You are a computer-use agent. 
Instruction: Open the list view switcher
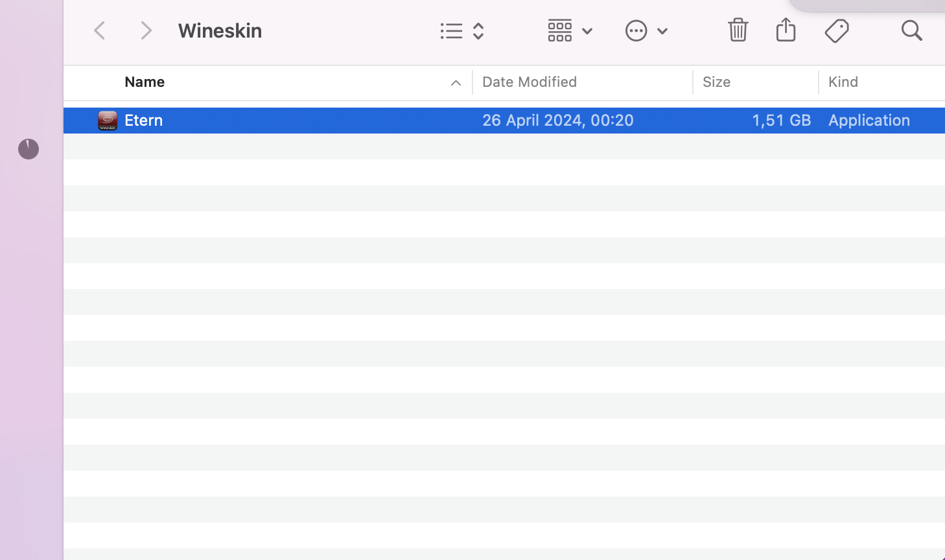click(x=462, y=31)
